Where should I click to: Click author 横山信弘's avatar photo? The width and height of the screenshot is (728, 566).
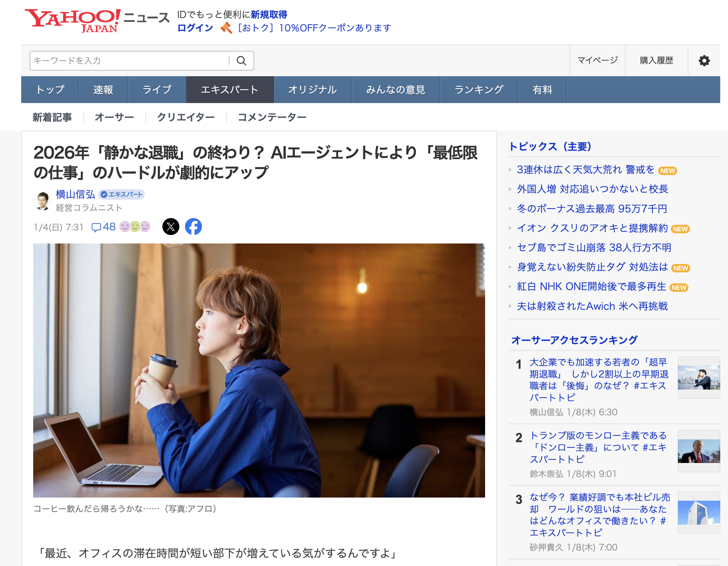(43, 201)
